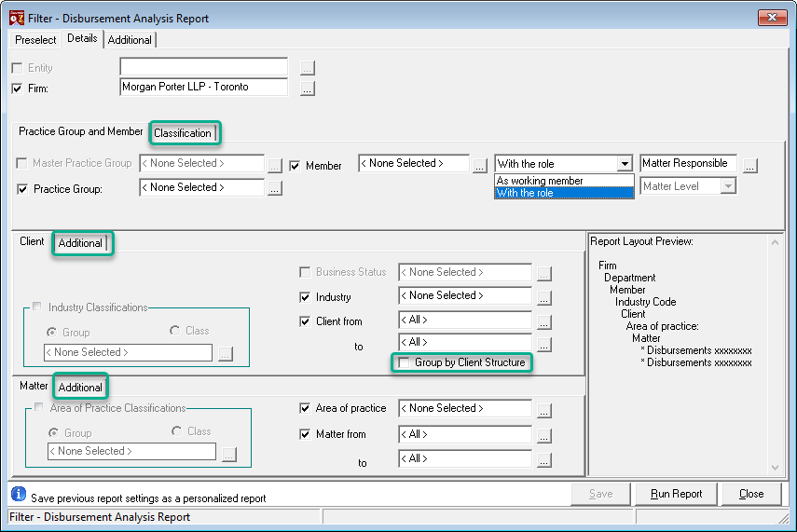Uncheck the Firm checkbox
Screen dimensions: 797x532
click(x=18, y=89)
